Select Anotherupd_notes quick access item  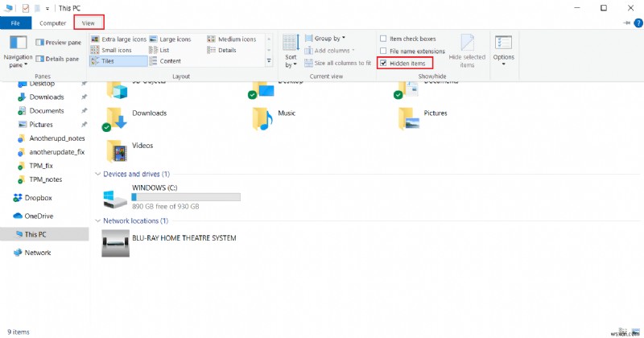(x=56, y=138)
